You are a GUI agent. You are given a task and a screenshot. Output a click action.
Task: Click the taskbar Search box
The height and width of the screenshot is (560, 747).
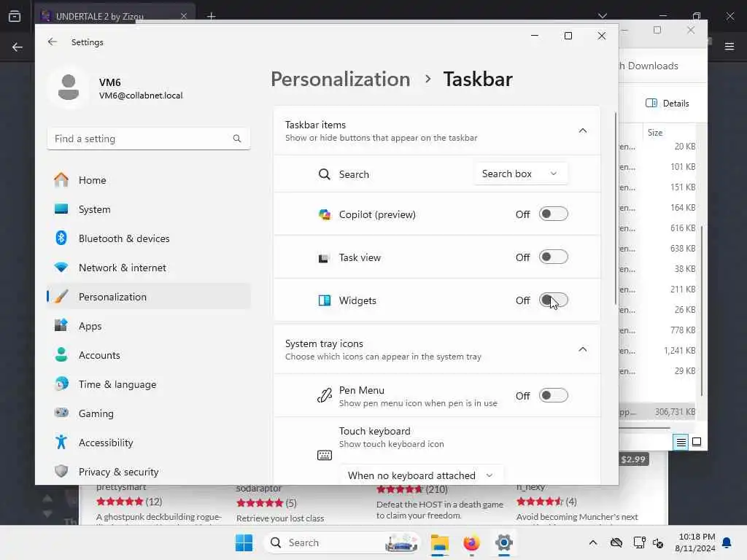[343, 542]
